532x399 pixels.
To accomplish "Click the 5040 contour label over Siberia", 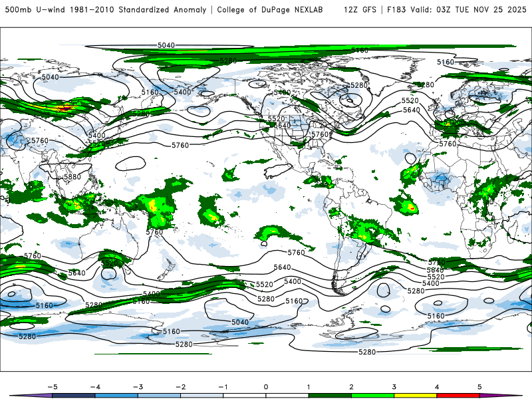I will (51, 77).
